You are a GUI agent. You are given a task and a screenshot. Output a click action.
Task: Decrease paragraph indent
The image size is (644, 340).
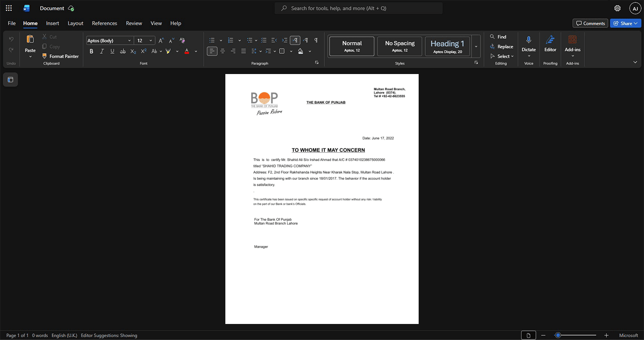274,41
